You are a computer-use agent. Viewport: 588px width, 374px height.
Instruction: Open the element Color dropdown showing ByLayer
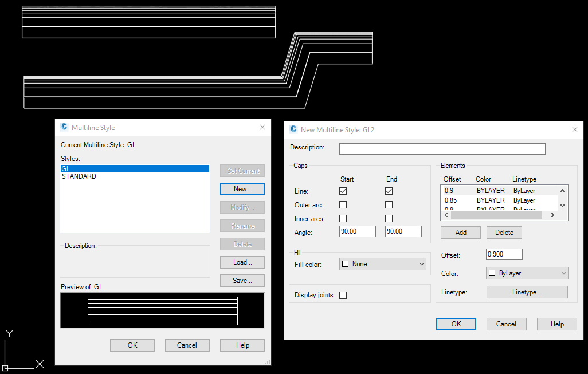pos(526,273)
